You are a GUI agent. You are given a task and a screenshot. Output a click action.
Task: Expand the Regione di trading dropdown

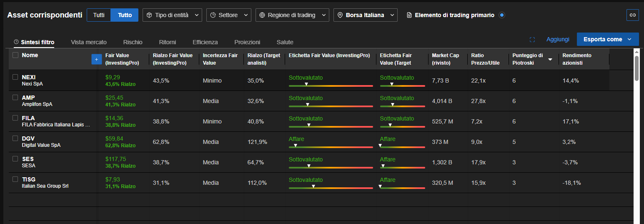(292, 15)
